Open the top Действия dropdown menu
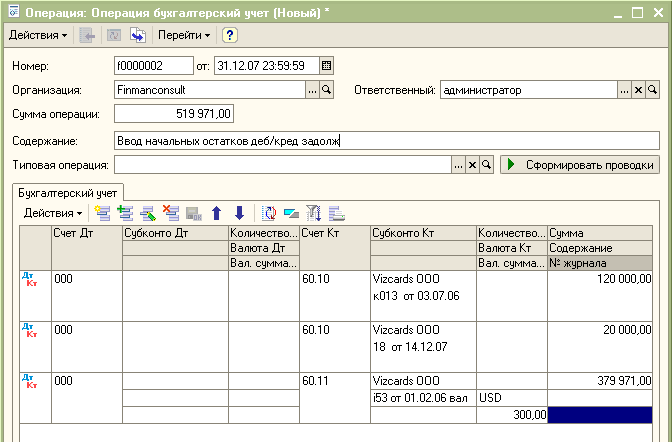The image size is (672, 442). [38, 35]
